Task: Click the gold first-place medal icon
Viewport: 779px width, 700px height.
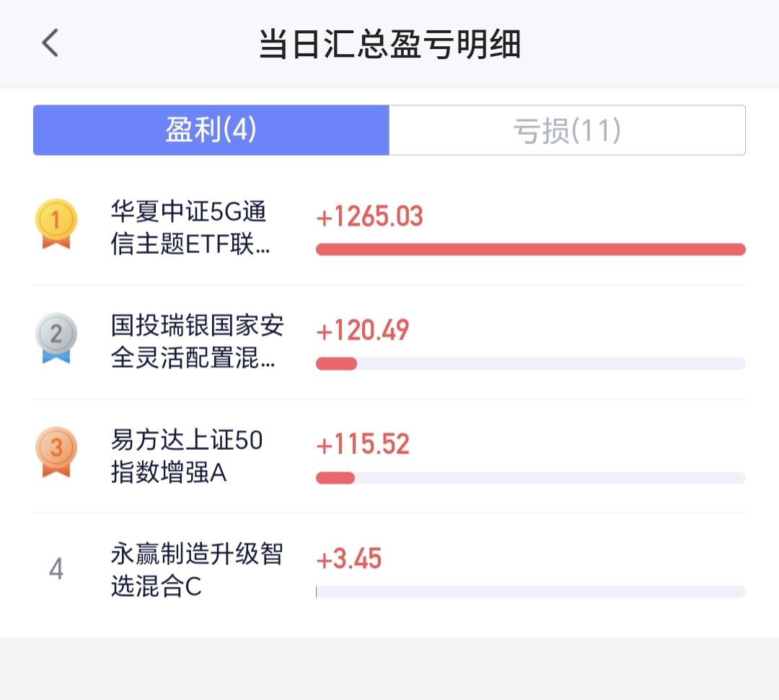Action: 56,223
